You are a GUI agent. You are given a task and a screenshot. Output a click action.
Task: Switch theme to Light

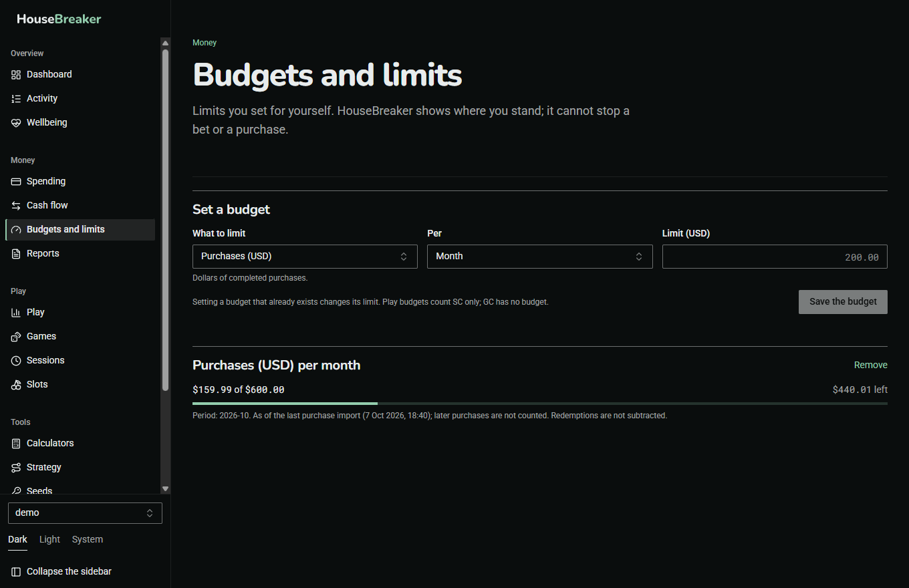(x=49, y=539)
